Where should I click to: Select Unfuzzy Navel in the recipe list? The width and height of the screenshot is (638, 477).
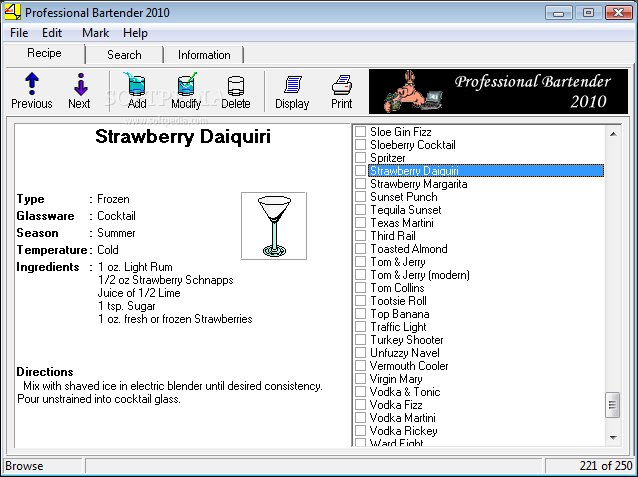pos(404,353)
